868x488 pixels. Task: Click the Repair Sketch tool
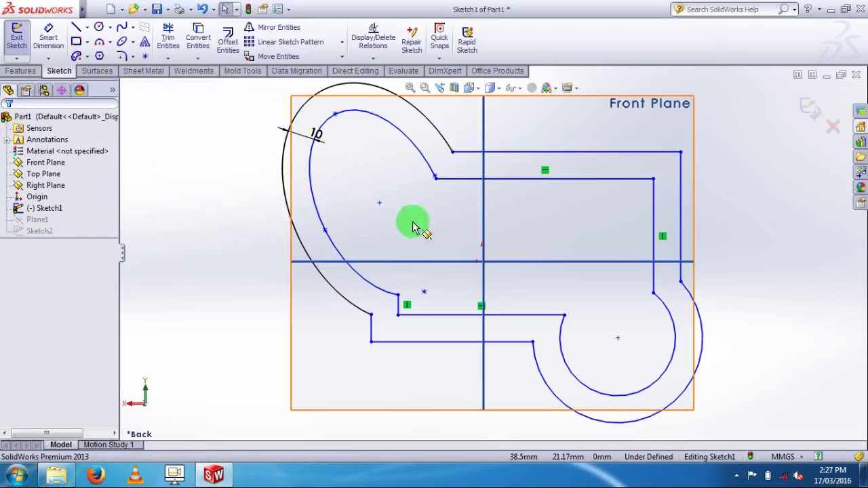point(412,41)
